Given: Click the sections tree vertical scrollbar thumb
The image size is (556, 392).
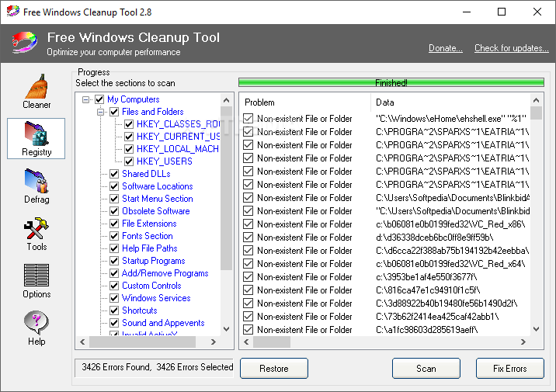Looking at the screenshot, I should click(x=226, y=188).
